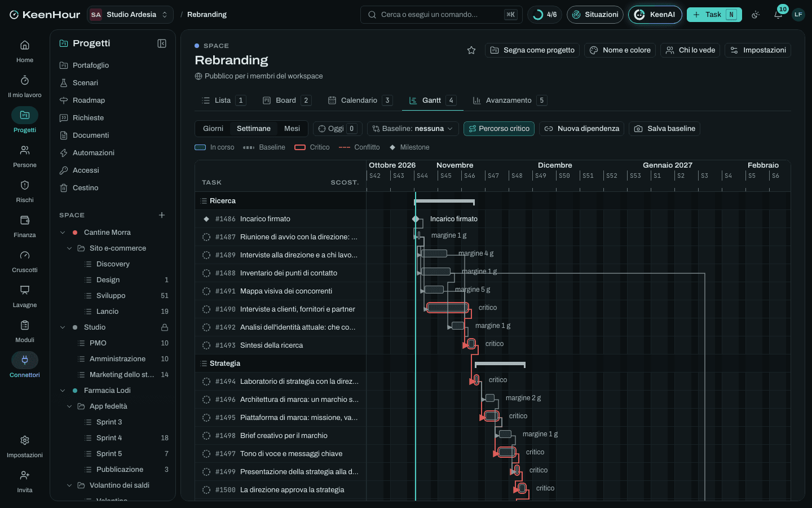The image size is (812, 508).
Task: Collapse the Studio space
Action: coord(63,327)
